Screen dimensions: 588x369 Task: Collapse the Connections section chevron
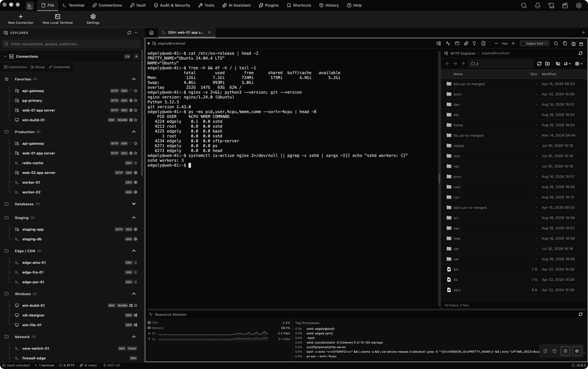5,56
